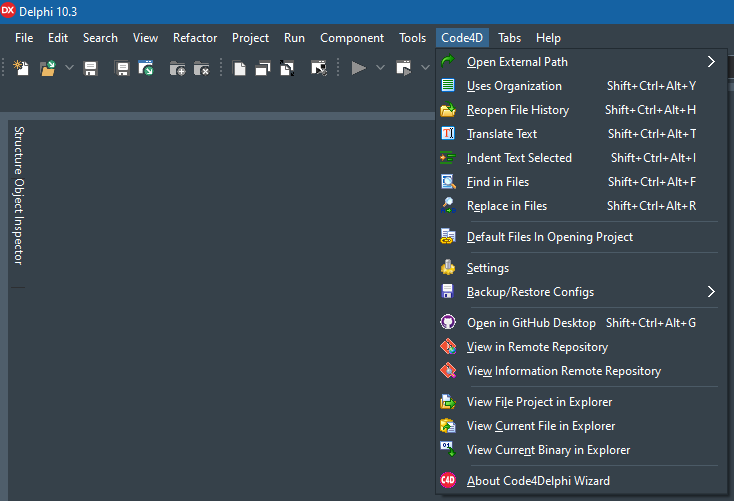Choose Translate Text menu entry
The image size is (734, 501).
tap(581, 134)
